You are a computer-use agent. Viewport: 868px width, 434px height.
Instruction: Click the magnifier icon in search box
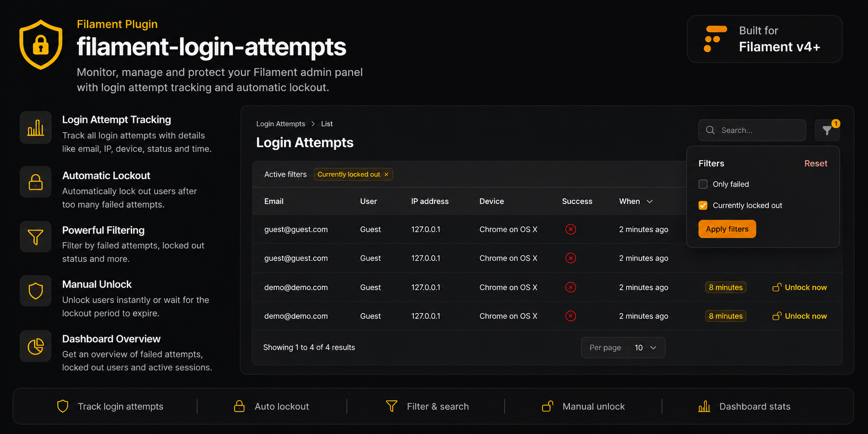point(710,130)
